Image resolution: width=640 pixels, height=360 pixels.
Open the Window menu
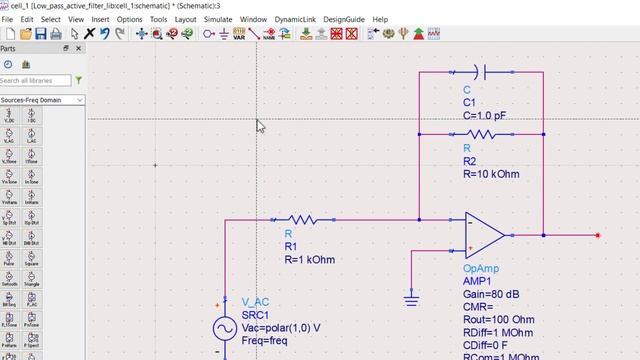(253, 19)
